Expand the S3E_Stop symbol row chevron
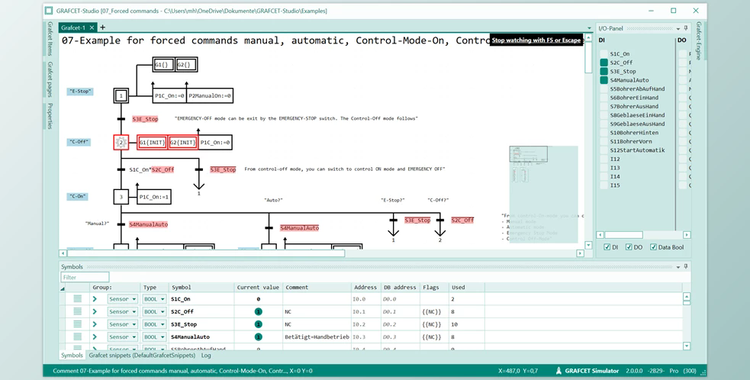 click(95, 324)
